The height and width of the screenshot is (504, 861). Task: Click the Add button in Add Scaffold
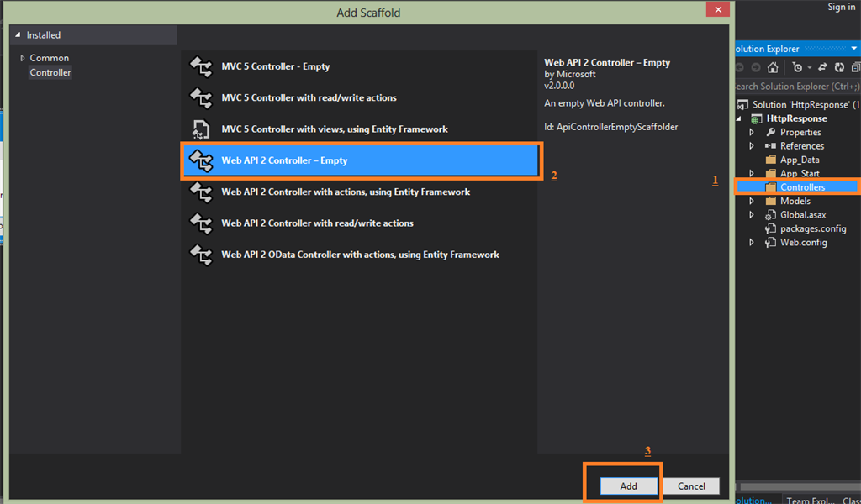pos(629,486)
